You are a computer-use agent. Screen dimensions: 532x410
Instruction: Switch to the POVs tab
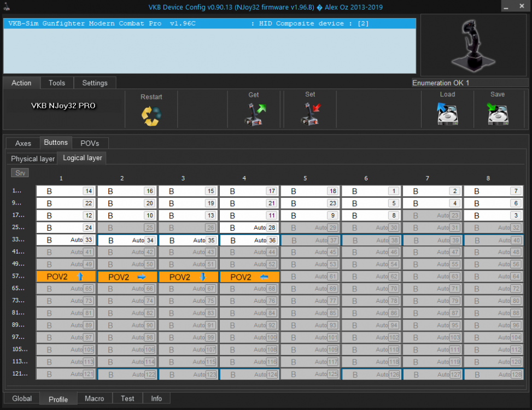tap(90, 143)
